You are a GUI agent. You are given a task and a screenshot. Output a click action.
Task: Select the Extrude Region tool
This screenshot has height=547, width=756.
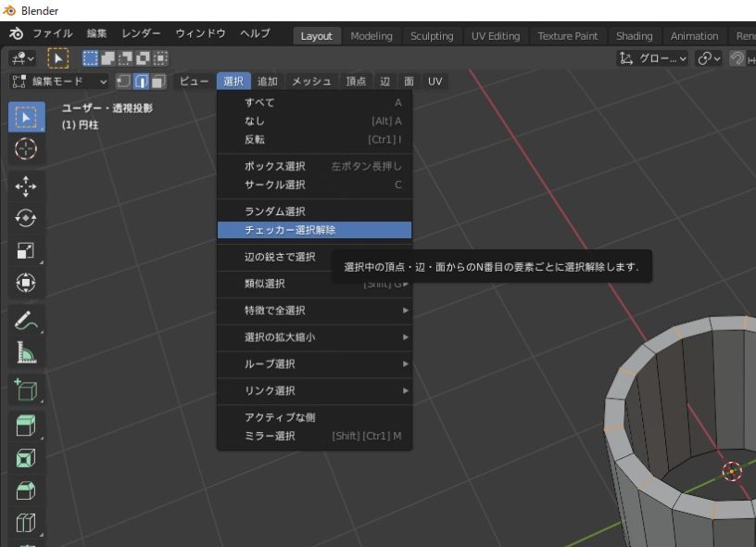26,426
